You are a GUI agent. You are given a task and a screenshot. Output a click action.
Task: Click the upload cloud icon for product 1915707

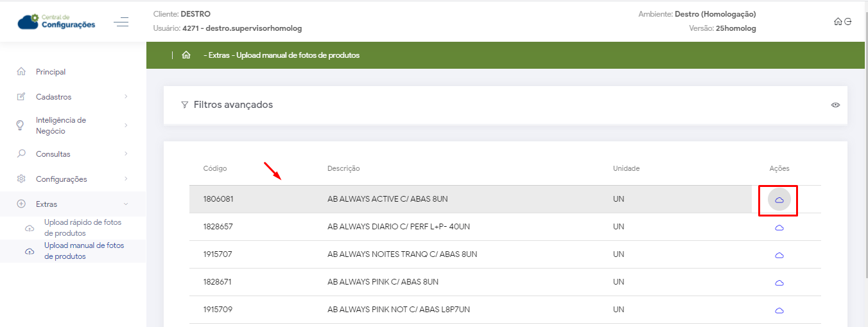click(x=779, y=255)
